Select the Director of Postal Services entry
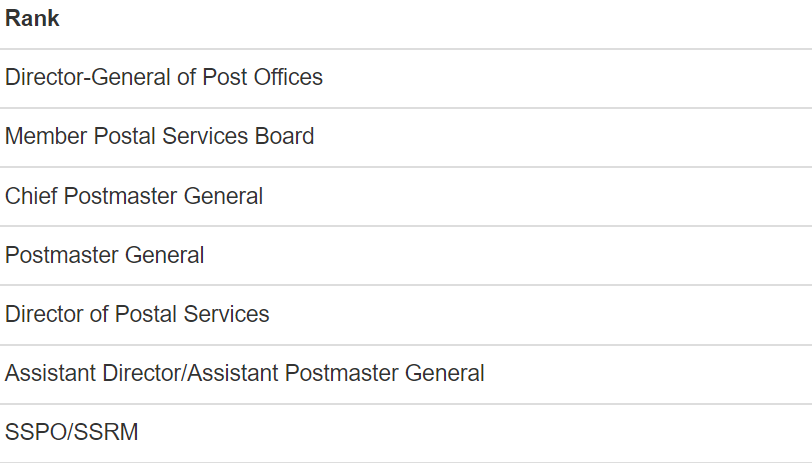This screenshot has width=812, height=463. pos(137,314)
